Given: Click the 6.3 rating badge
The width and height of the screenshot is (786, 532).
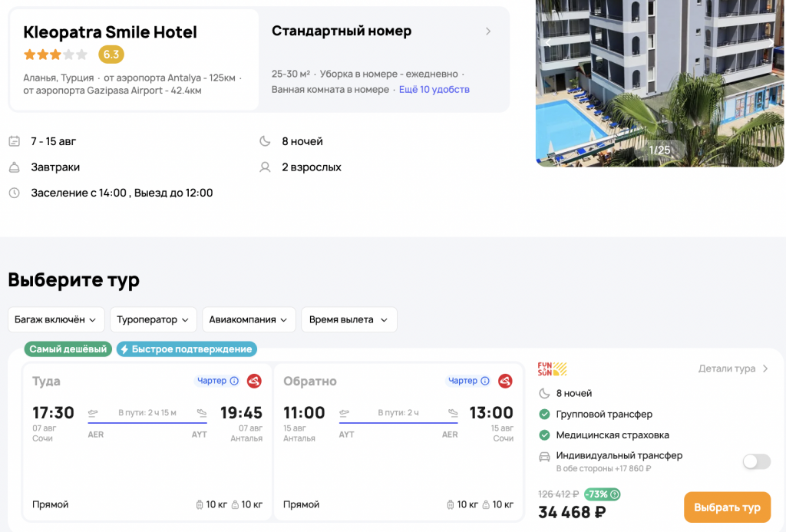Looking at the screenshot, I should coord(111,55).
